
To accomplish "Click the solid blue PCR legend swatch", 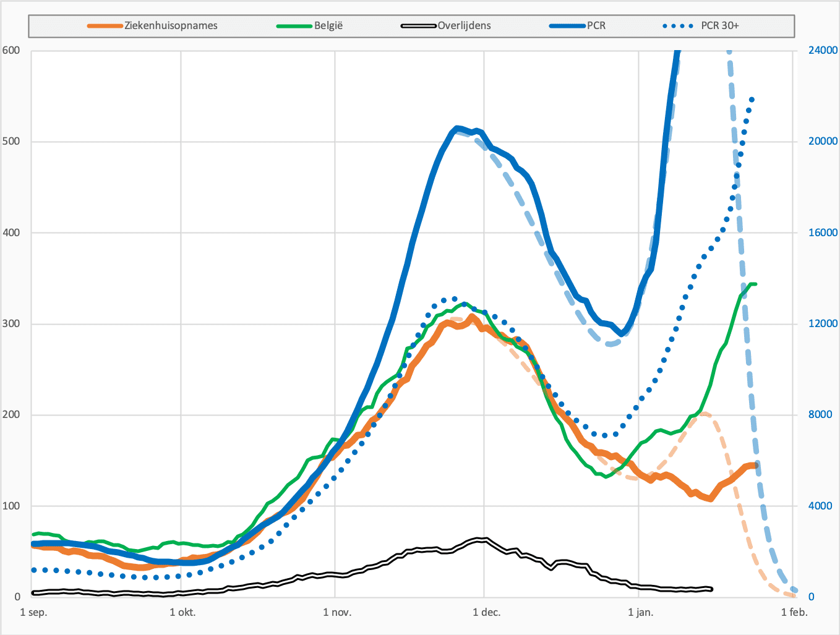I will click(567, 26).
